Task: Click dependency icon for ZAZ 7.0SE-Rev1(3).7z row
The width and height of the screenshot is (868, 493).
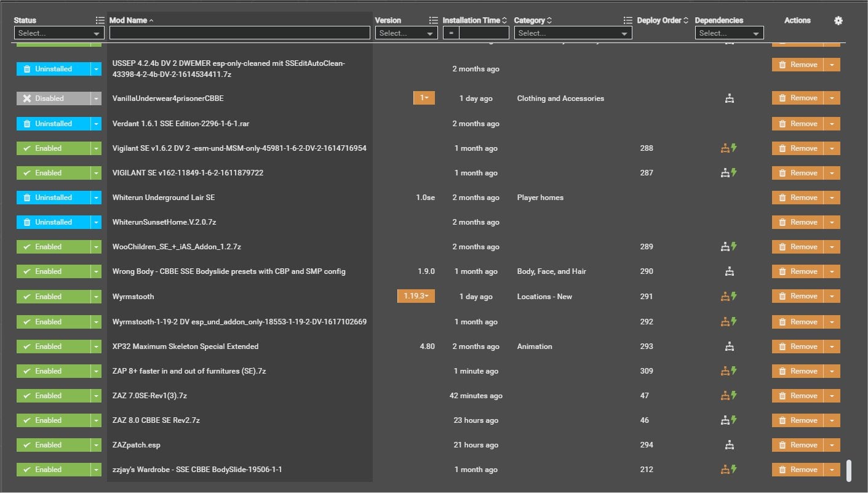Action: 729,396
